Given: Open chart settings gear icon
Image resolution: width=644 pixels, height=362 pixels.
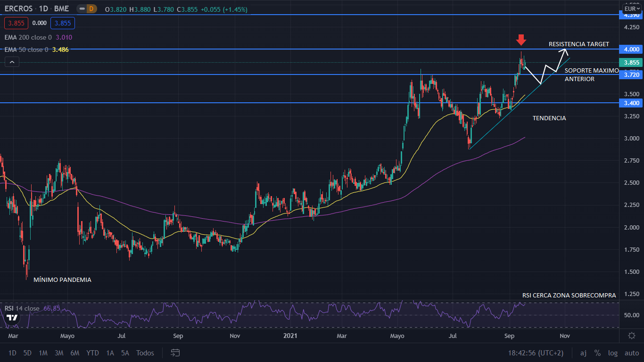Looking at the screenshot, I should (x=632, y=336).
